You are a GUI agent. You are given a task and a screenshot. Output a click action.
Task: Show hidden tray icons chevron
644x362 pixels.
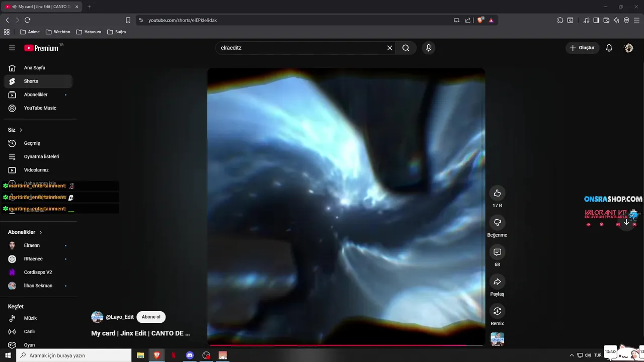pos(572,355)
